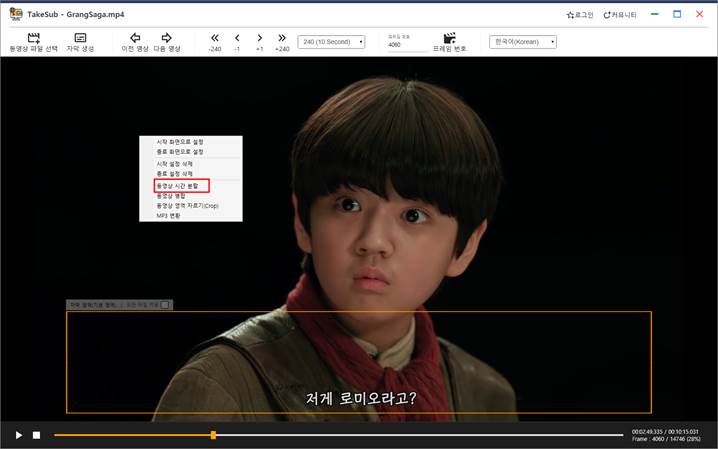
Task: Click the orange playhead on the seek bar
Action: (x=213, y=435)
